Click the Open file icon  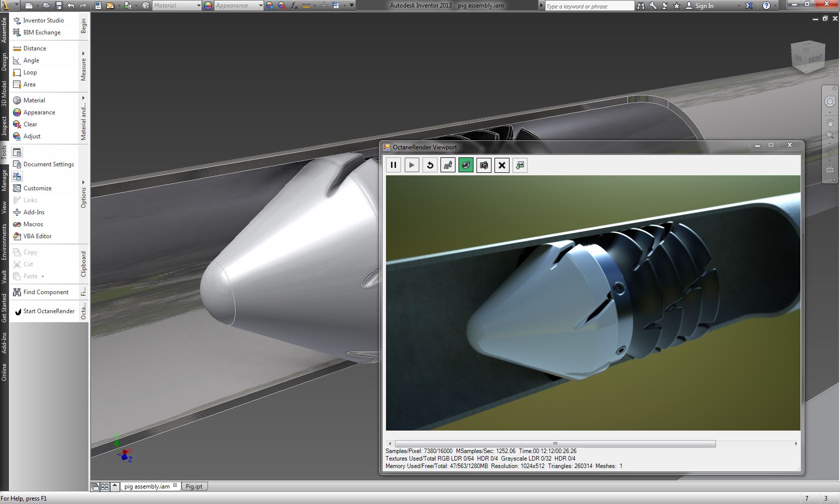[46, 5]
